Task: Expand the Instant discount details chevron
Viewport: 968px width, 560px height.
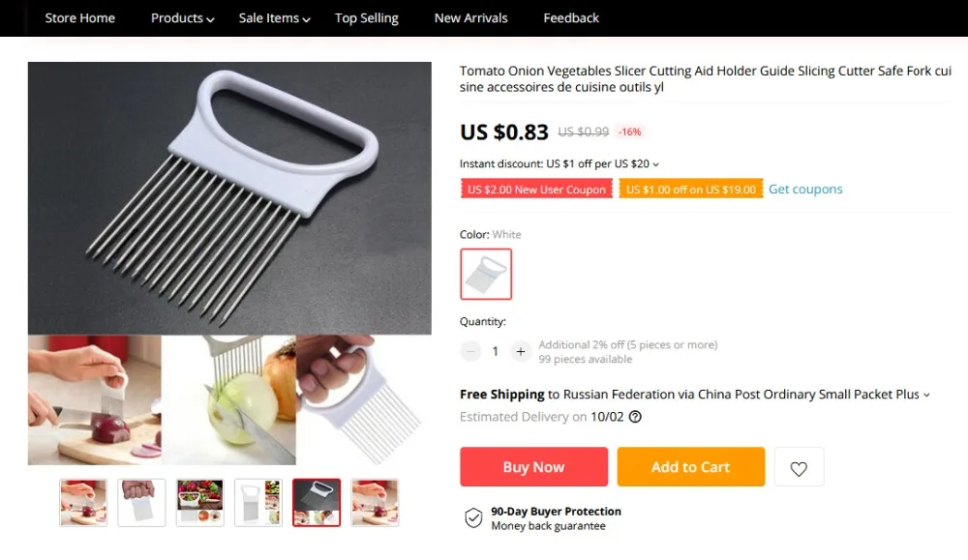Action: point(655,164)
